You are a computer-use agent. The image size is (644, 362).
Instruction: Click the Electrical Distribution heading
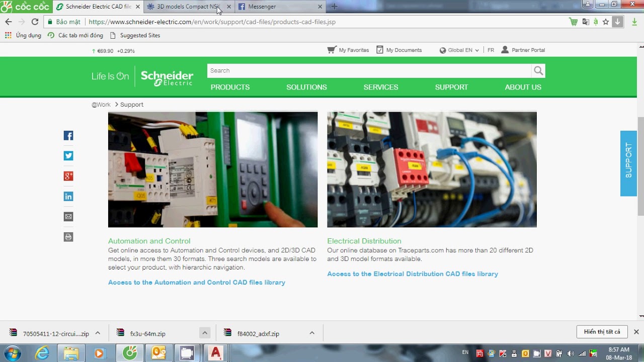click(364, 241)
